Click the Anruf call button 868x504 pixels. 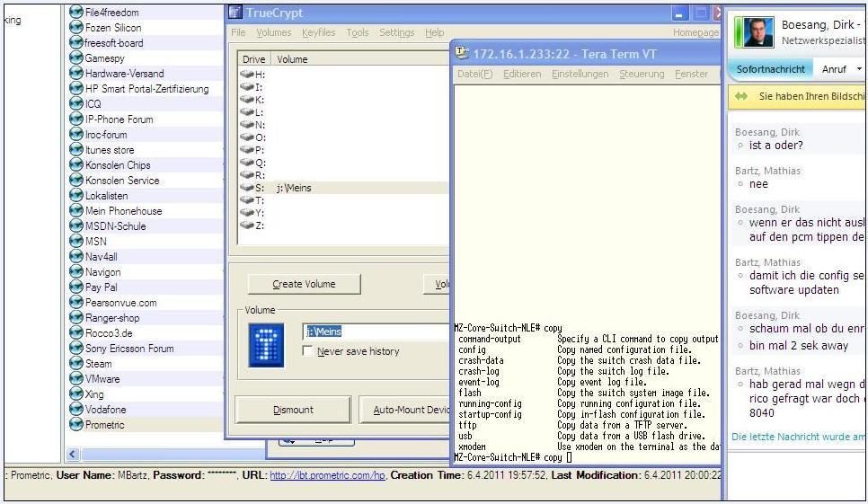(834, 69)
